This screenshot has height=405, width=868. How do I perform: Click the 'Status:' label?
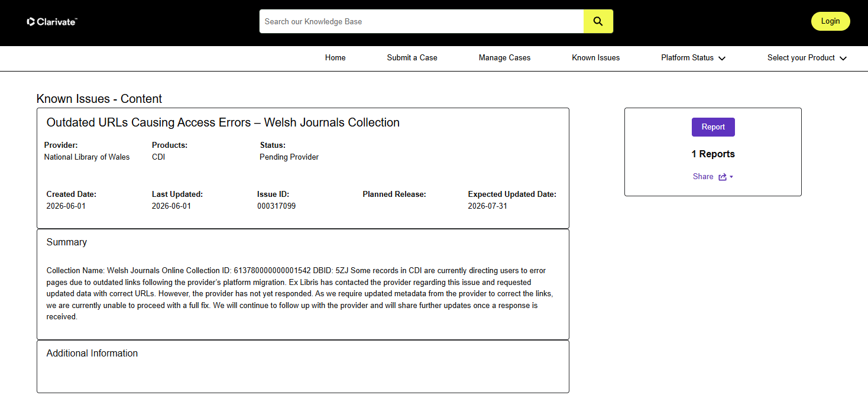[273, 145]
